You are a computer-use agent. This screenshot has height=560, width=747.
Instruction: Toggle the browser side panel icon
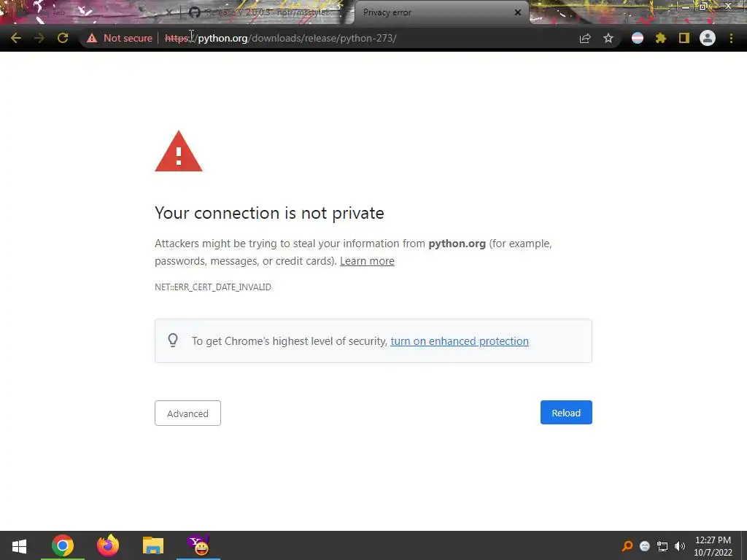[684, 38]
